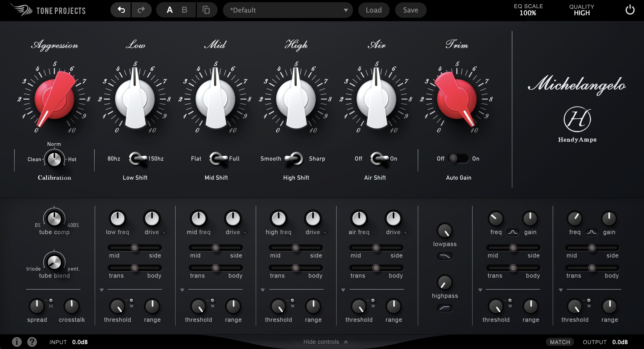
Task: Flip the Air Shift Off/On switch
Action: click(380, 158)
